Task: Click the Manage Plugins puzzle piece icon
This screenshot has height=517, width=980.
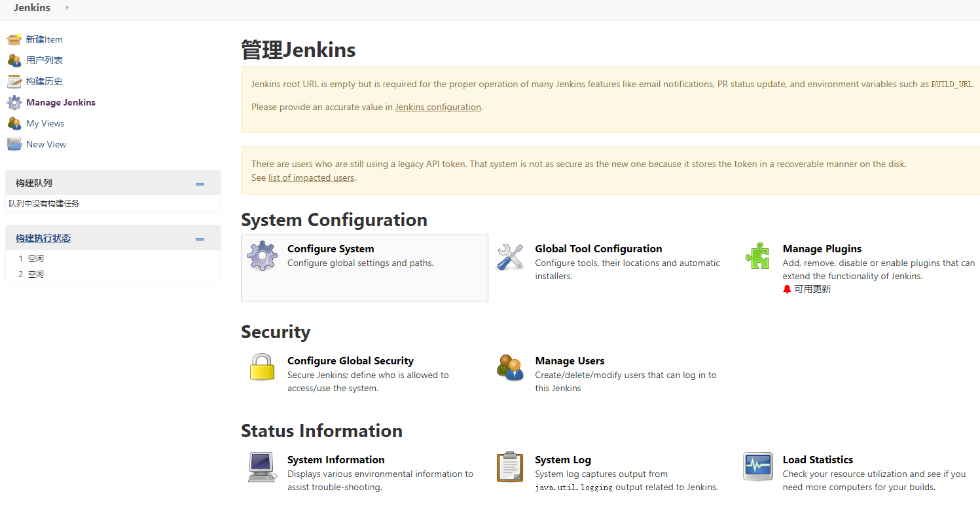Action: click(x=758, y=256)
